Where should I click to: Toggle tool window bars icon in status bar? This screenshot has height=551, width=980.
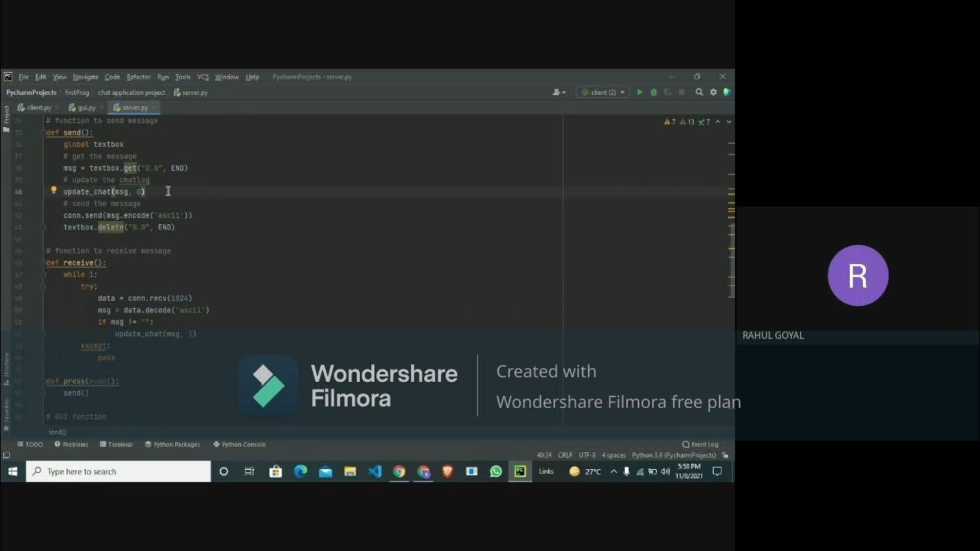(7, 455)
